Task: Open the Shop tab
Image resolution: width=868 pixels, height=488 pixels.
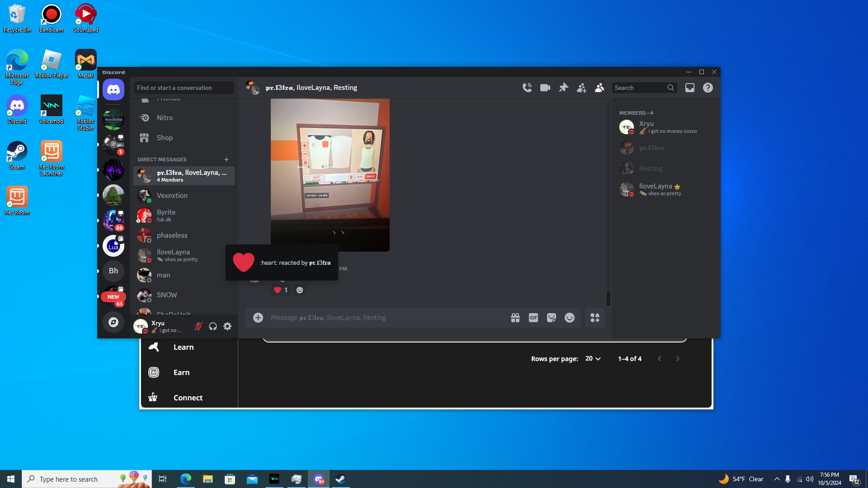Action: click(165, 137)
